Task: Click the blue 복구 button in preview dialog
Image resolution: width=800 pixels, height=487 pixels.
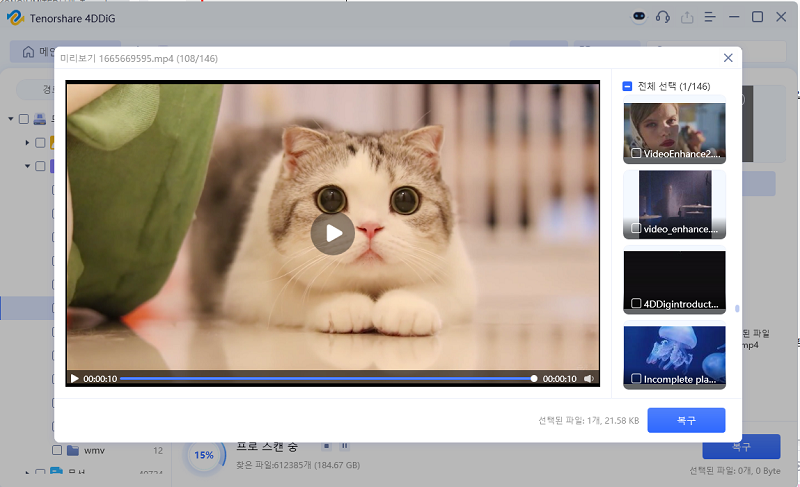Action: 686,420
